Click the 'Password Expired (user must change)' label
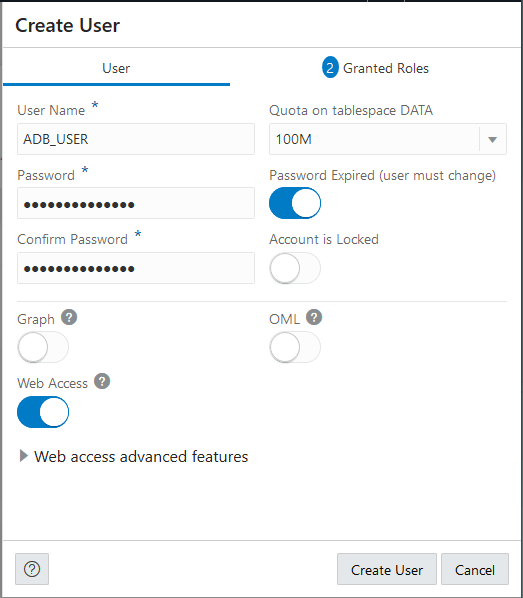523x598 pixels. [x=383, y=175]
